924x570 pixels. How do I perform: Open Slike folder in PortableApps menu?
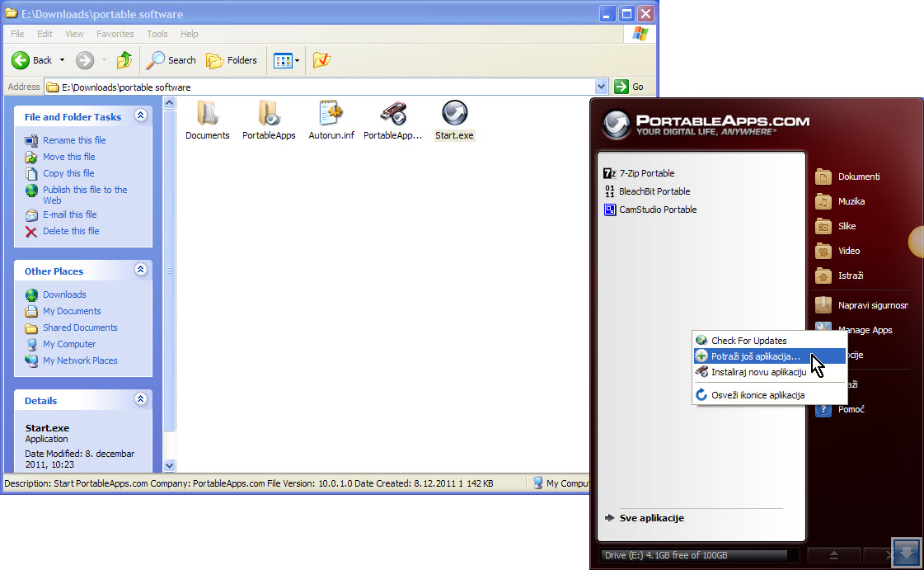point(836,226)
